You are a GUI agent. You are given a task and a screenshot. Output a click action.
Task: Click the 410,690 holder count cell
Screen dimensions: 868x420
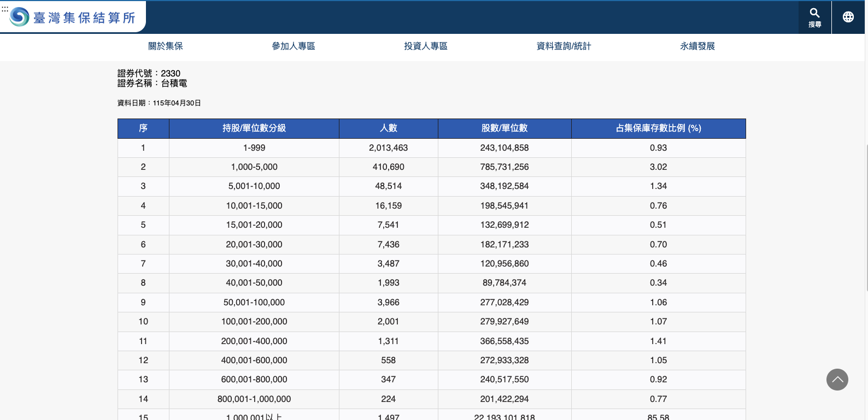(389, 167)
